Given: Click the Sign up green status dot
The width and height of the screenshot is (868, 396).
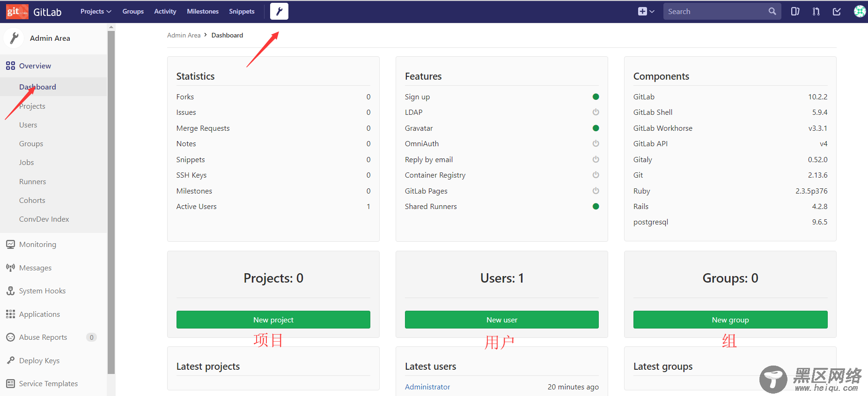Looking at the screenshot, I should [x=596, y=97].
